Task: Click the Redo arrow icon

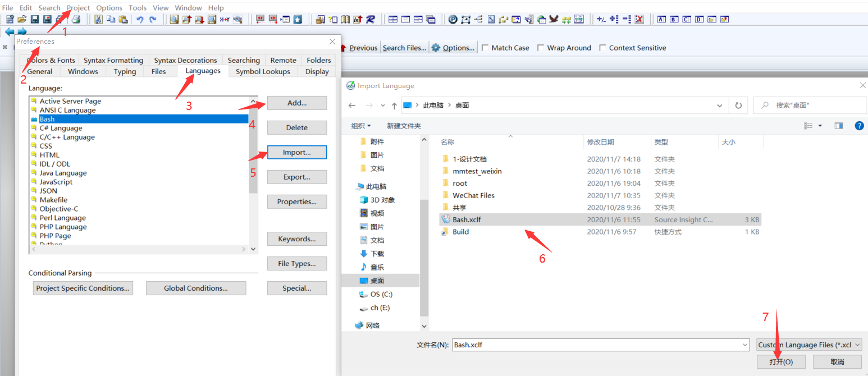Action: point(153,19)
